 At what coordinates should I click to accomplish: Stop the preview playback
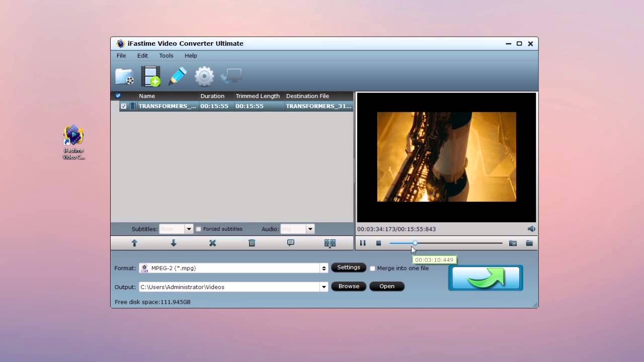point(378,243)
